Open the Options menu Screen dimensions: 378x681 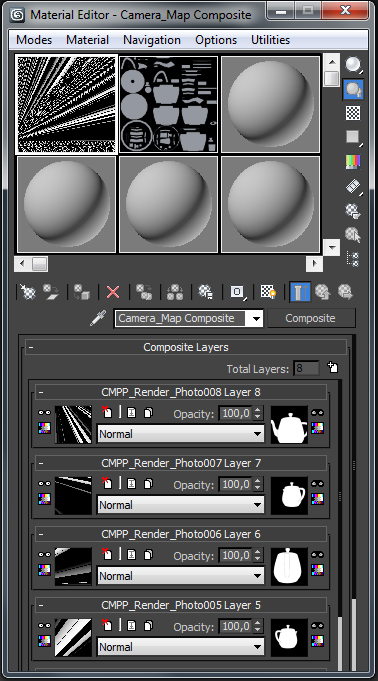tap(216, 40)
